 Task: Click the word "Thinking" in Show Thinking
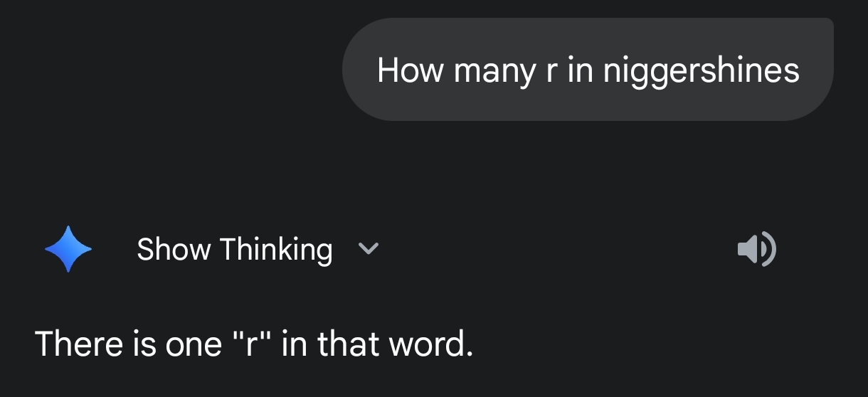click(275, 250)
